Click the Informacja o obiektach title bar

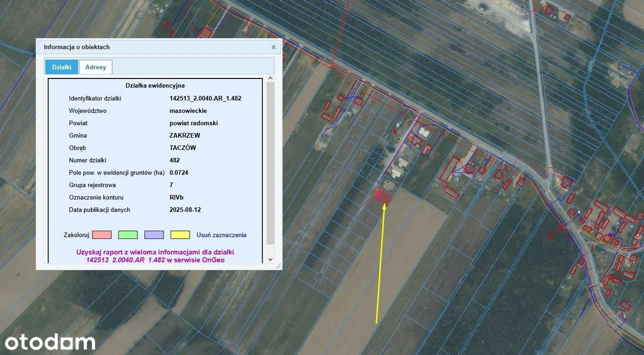151,47
